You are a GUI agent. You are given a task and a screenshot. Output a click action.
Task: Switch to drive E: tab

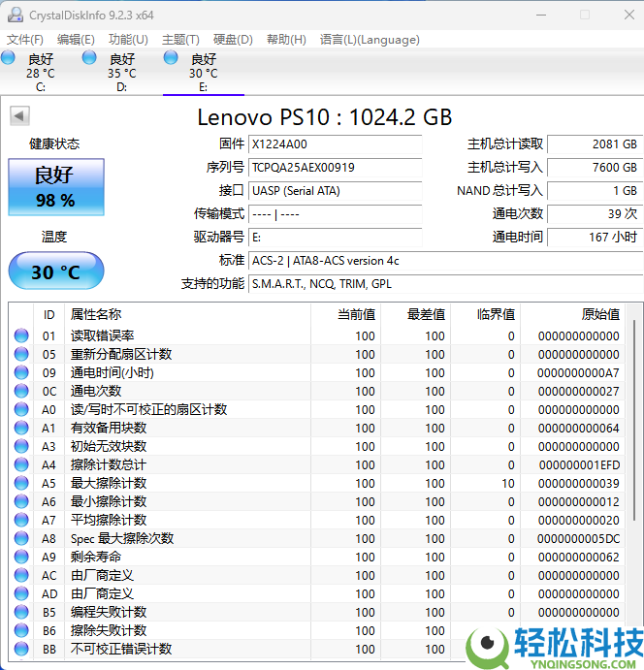[x=203, y=73]
